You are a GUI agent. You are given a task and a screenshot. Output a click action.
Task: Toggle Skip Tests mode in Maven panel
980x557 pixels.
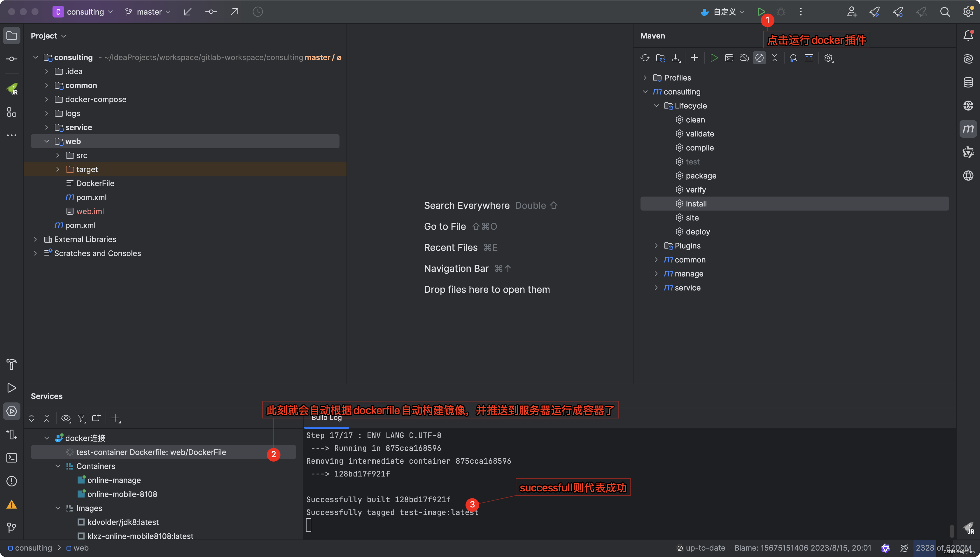pos(759,58)
